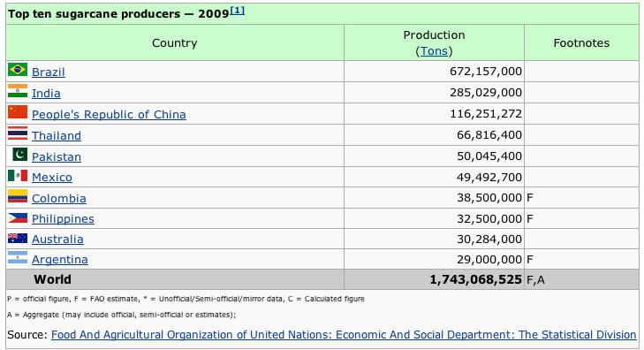Click the Colombia flag icon
This screenshot has width=644, height=350.
(x=18, y=196)
